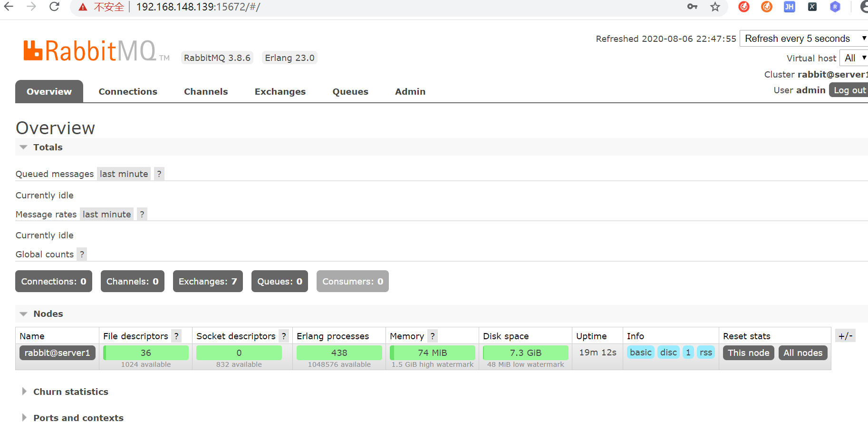The height and width of the screenshot is (422, 868).
Task: Change Message rates last minute range
Action: pos(107,214)
